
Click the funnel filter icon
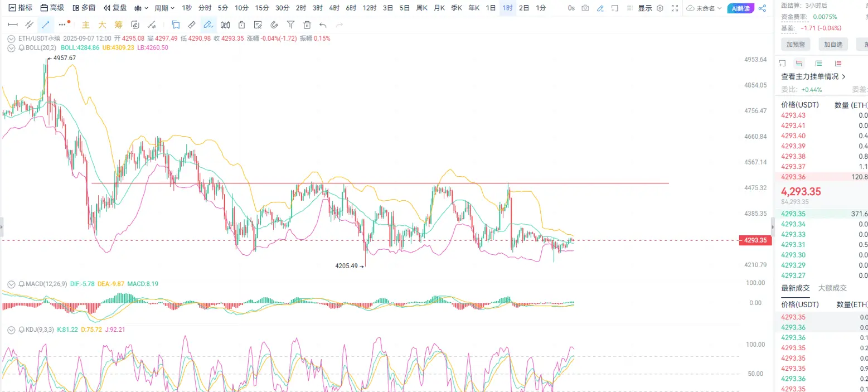point(290,25)
